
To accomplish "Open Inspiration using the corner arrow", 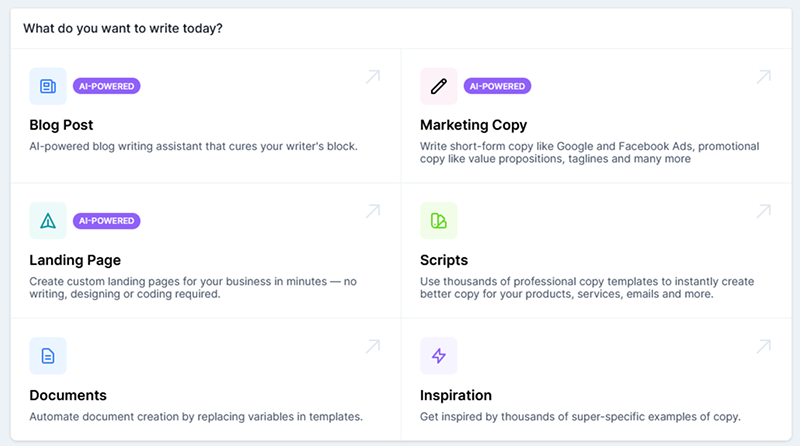I will pyautogui.click(x=764, y=346).
